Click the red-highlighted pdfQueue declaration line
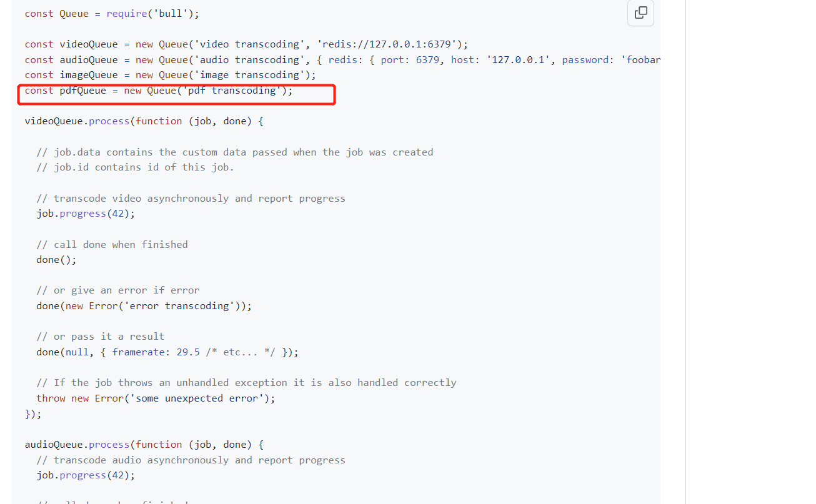The height and width of the screenshot is (504, 816). tap(158, 90)
